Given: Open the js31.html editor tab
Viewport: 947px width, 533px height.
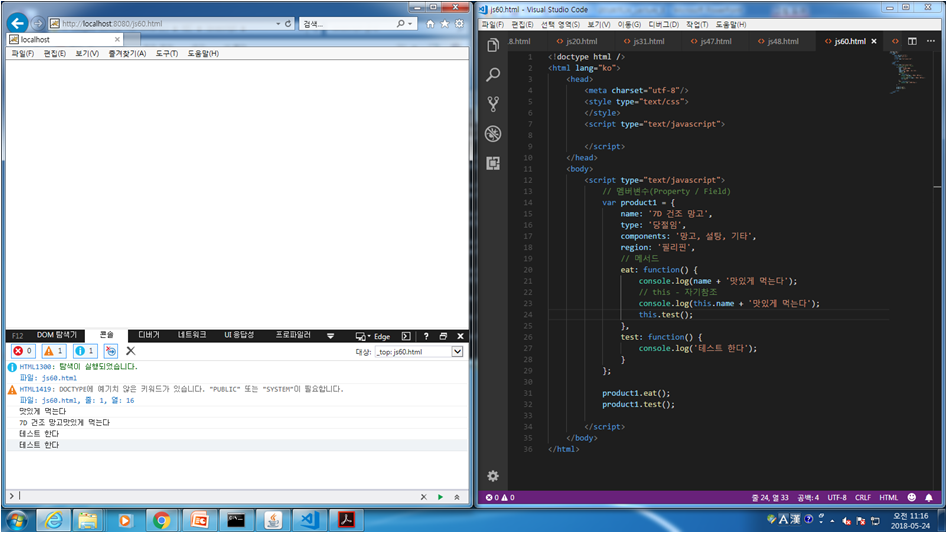Looking at the screenshot, I should point(644,41).
